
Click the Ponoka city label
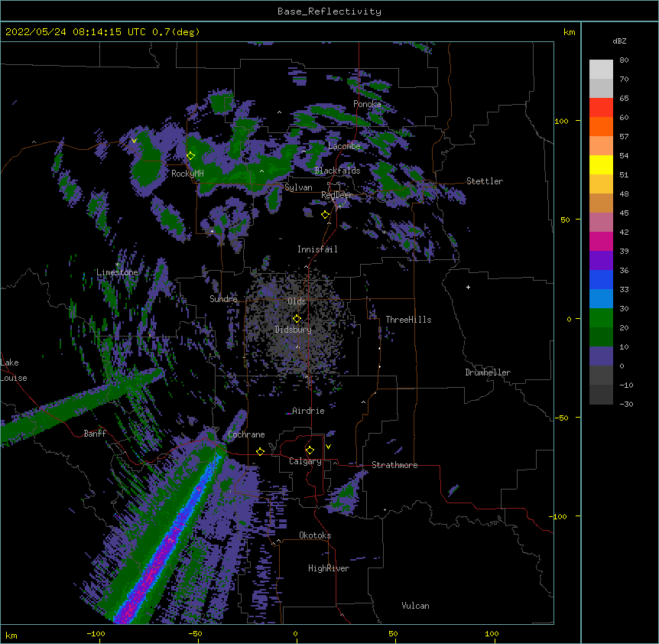[367, 104]
